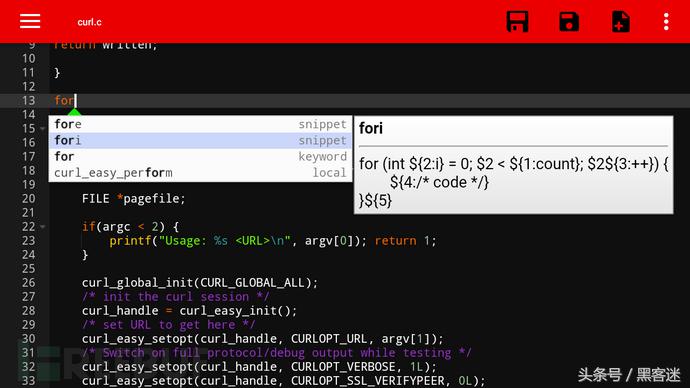Choose the curl_easy_perform local suggestion
Screen dimensions: 690x388
pos(200,173)
